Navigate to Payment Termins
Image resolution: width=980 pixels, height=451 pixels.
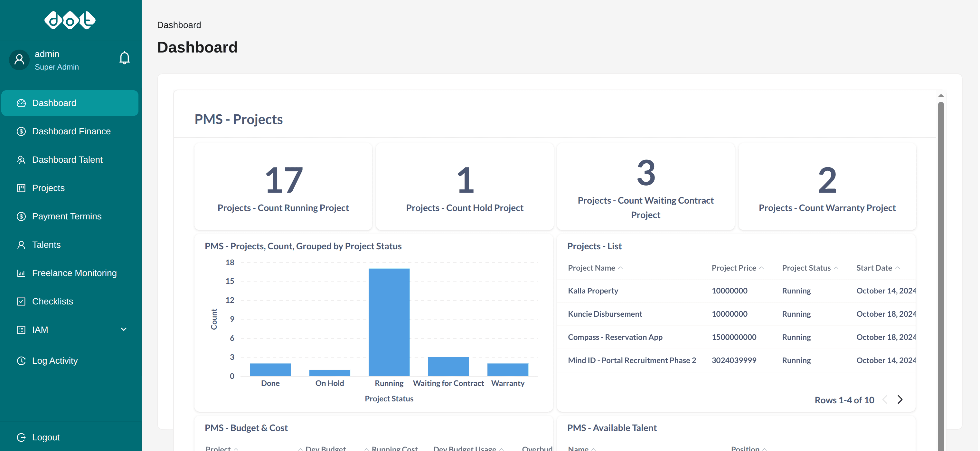click(x=70, y=216)
